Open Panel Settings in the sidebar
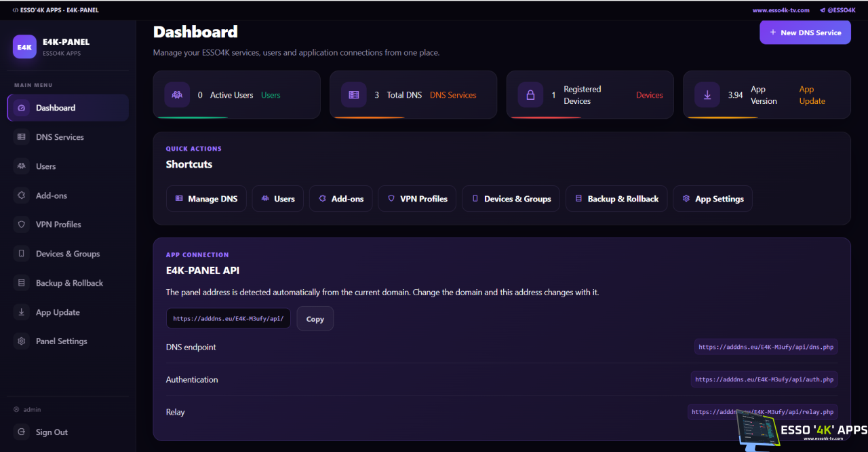Screen dimensions: 868x452 coord(68,341)
